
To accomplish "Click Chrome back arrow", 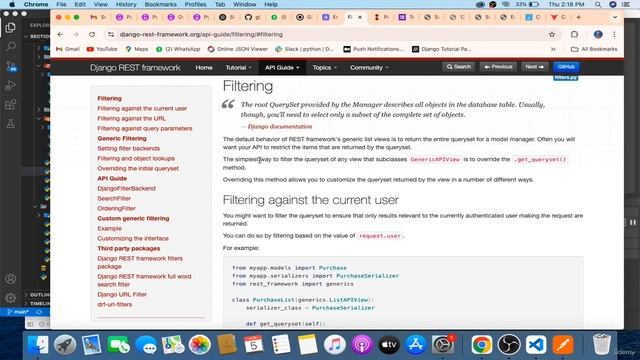I will pos(60,35).
